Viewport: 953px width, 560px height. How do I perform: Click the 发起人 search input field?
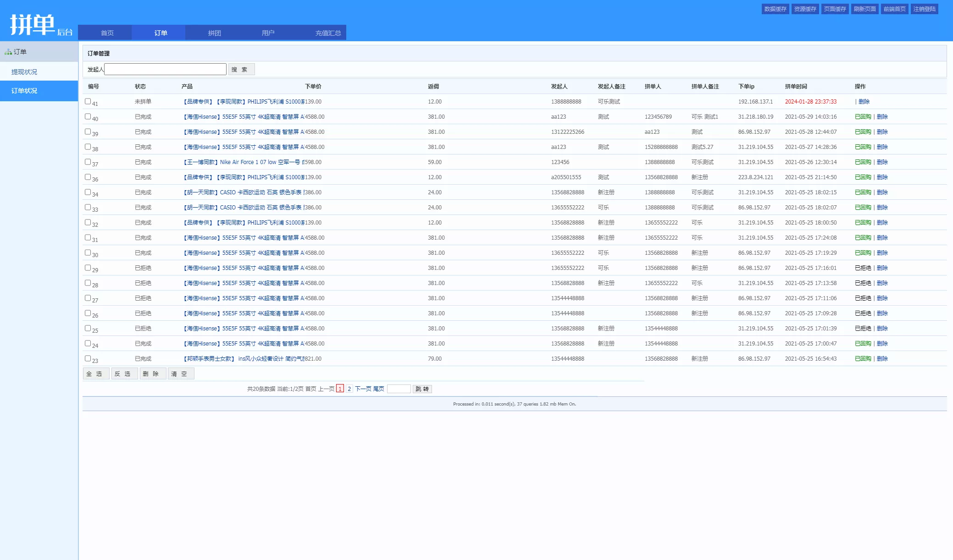(x=165, y=69)
